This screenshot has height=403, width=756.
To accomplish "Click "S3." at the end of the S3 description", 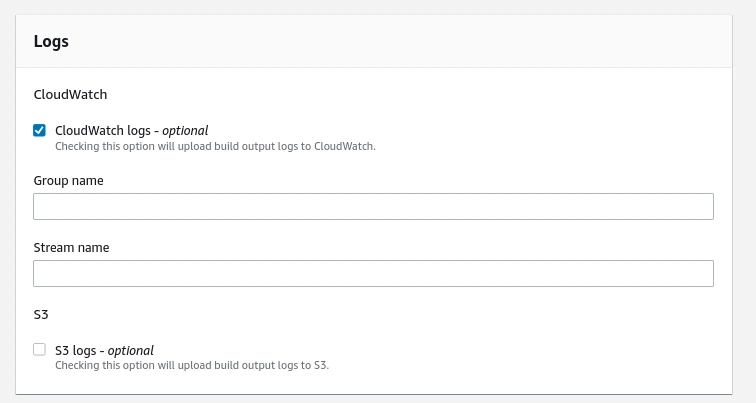I will pyautogui.click(x=321, y=365).
